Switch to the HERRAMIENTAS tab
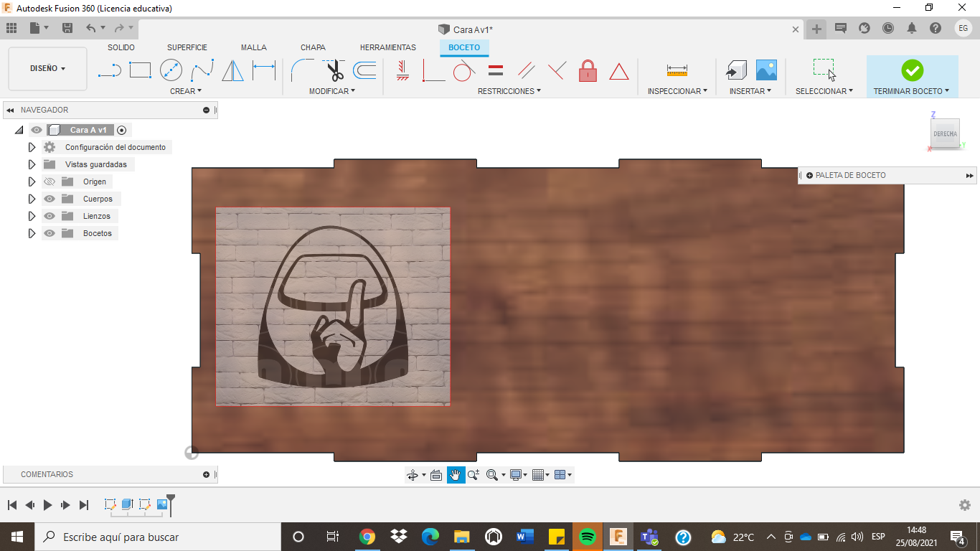Image resolution: width=980 pixels, height=551 pixels. [387, 47]
